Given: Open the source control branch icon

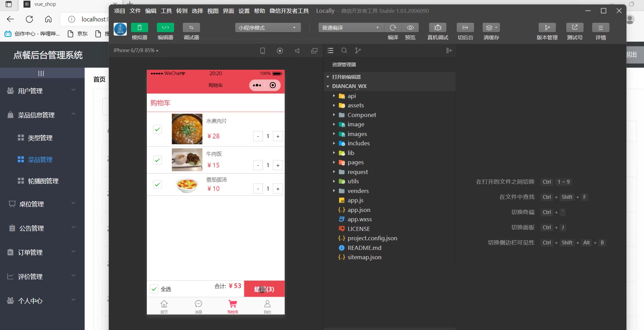Looking at the screenshot, I should (358, 50).
